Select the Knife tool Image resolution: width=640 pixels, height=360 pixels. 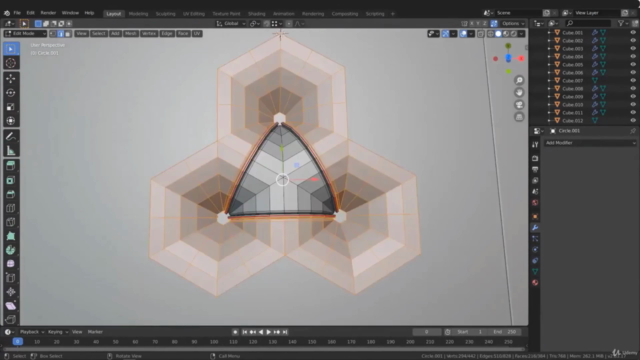coord(11,222)
